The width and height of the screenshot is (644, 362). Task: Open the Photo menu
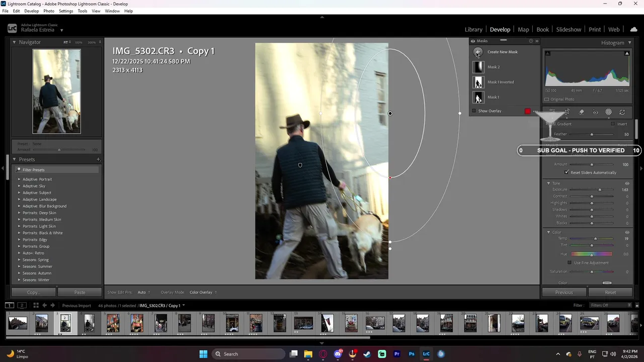coord(49,11)
